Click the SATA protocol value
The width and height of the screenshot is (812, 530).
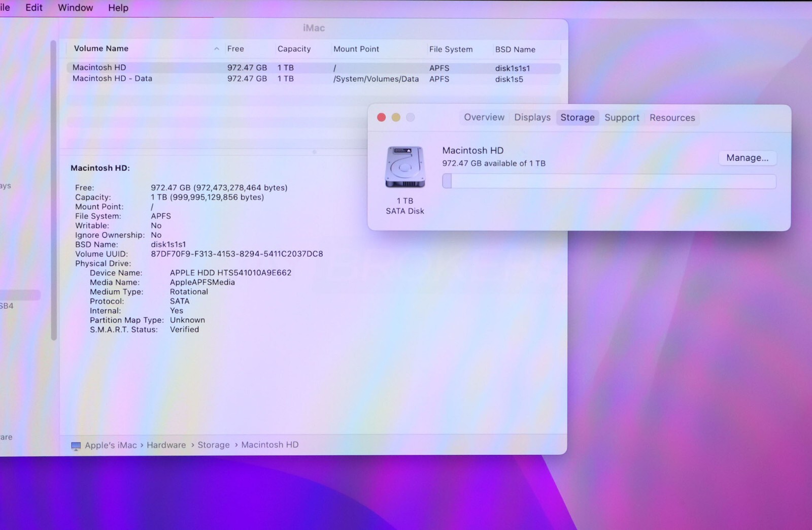[x=180, y=301]
